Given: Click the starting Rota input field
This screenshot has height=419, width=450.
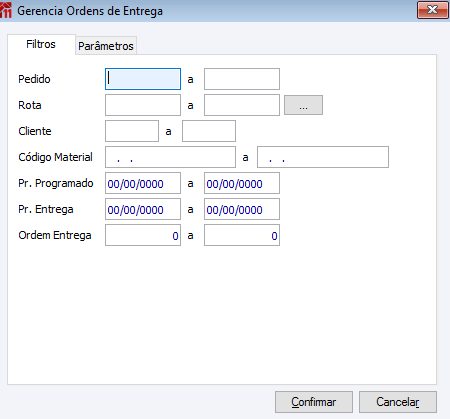Looking at the screenshot, I should 143,105.
